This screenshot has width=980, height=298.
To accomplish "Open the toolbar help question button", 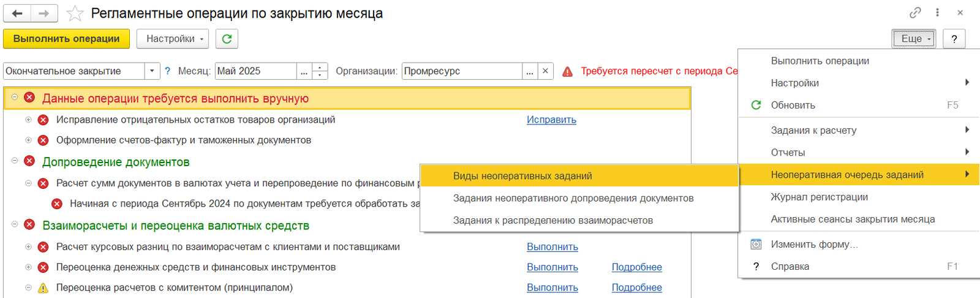I will click(x=954, y=39).
